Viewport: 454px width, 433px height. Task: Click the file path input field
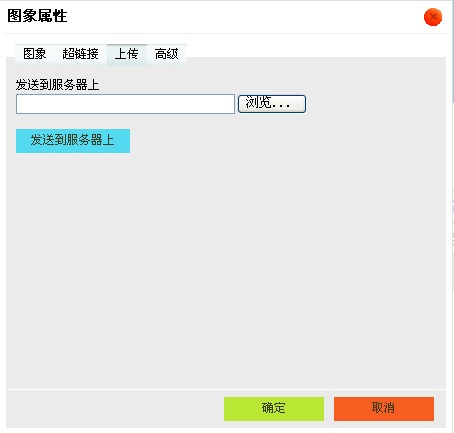click(125, 104)
